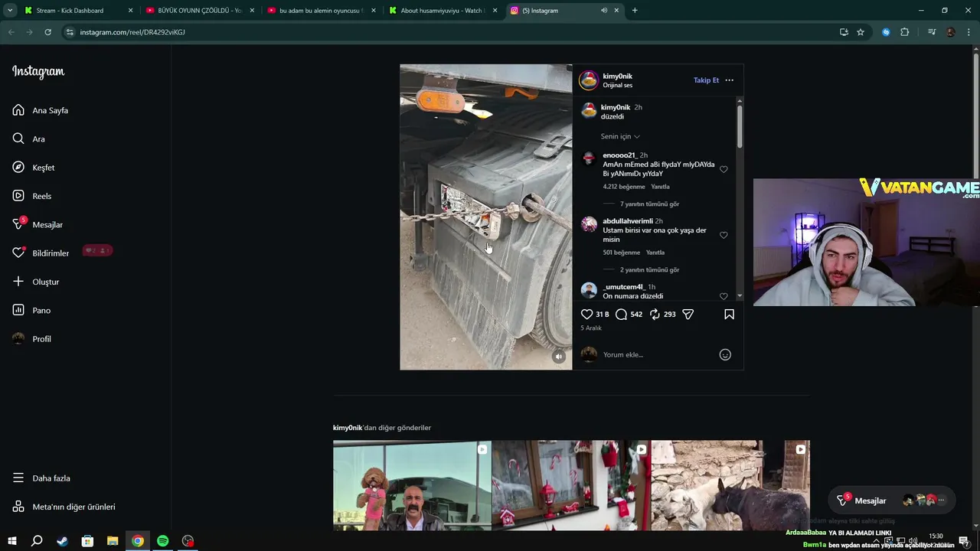Open comments via speech bubble icon
Viewport: 980px width, 551px height.
point(621,315)
